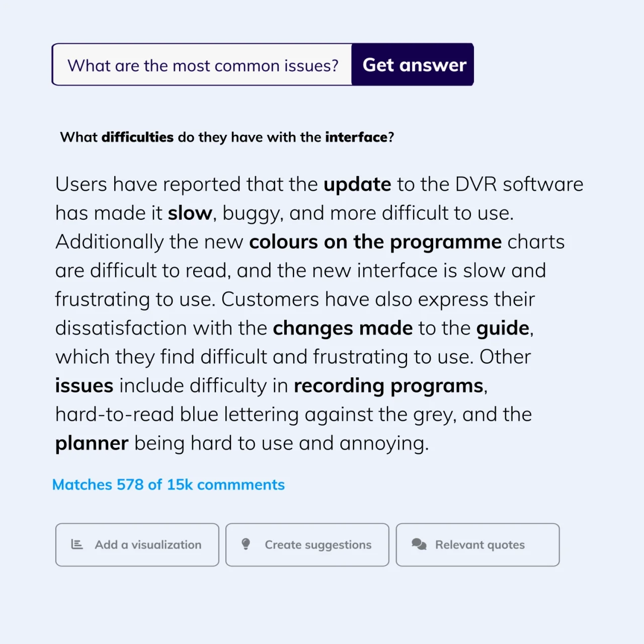
Task: Click the bold phrase 'recording programs'
Action: [x=388, y=386]
